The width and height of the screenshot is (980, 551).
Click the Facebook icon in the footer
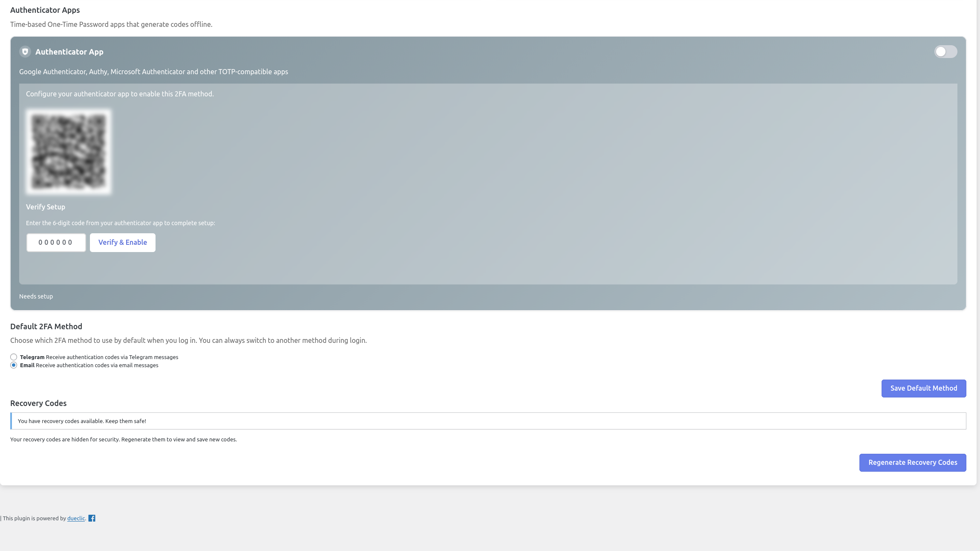point(92,518)
